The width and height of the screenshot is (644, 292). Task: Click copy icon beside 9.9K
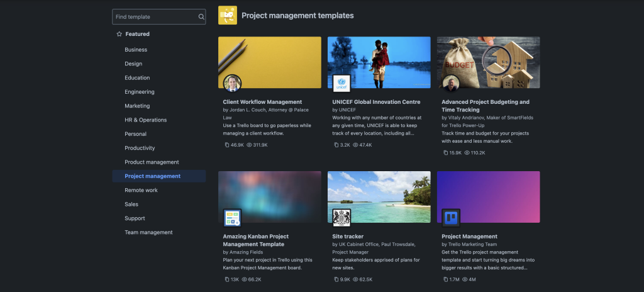[x=336, y=279]
